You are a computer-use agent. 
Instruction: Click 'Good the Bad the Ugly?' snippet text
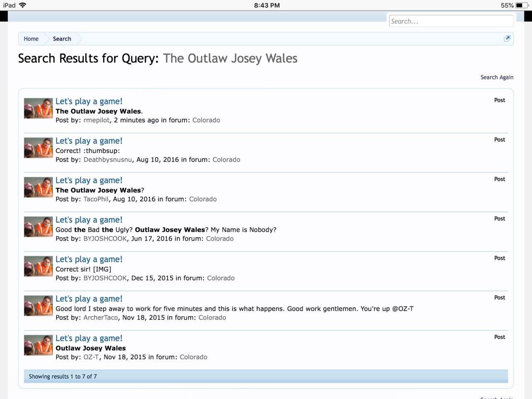(166, 230)
